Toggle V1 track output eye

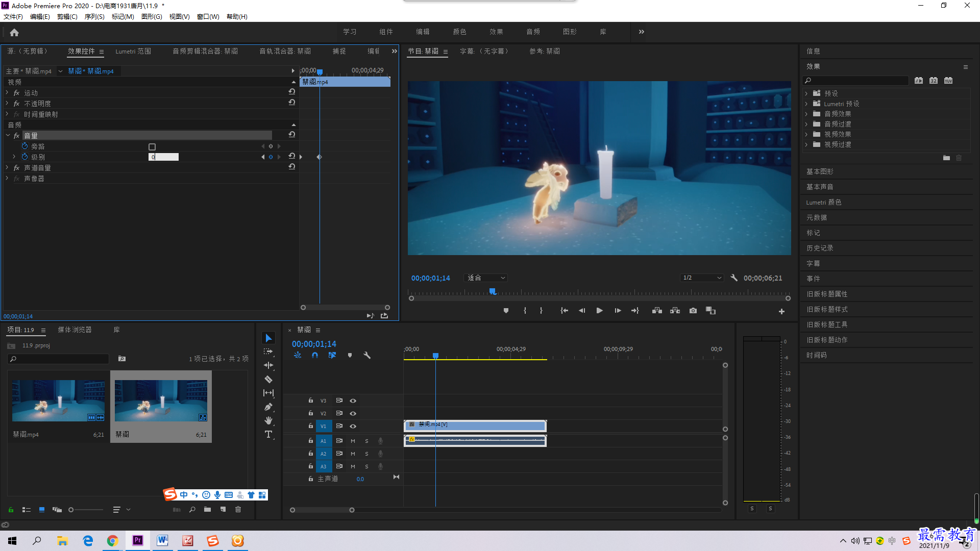tap(353, 426)
